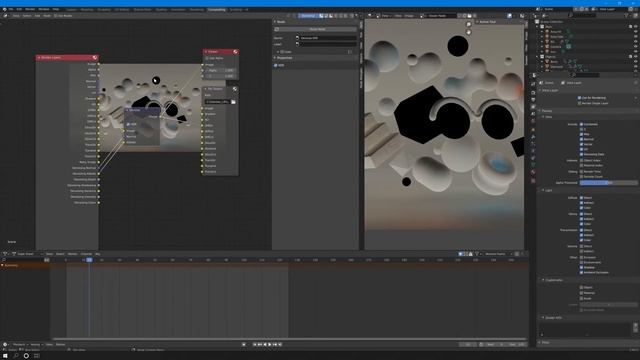Switch to the Rendering workspace tab
Viewport: 640px width, 360px height.
pos(197,9)
